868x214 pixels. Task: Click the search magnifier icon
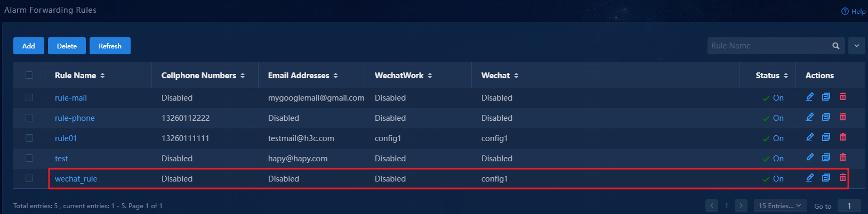pyautogui.click(x=836, y=46)
